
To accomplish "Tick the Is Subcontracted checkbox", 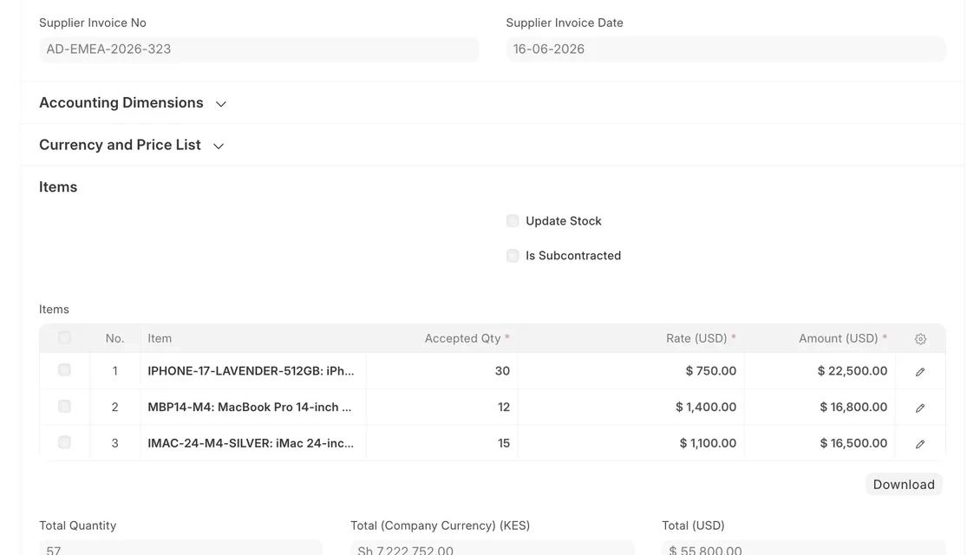I will pos(513,256).
